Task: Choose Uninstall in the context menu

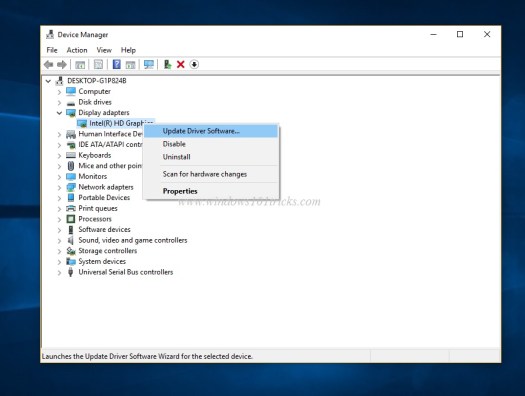Action: click(211, 157)
